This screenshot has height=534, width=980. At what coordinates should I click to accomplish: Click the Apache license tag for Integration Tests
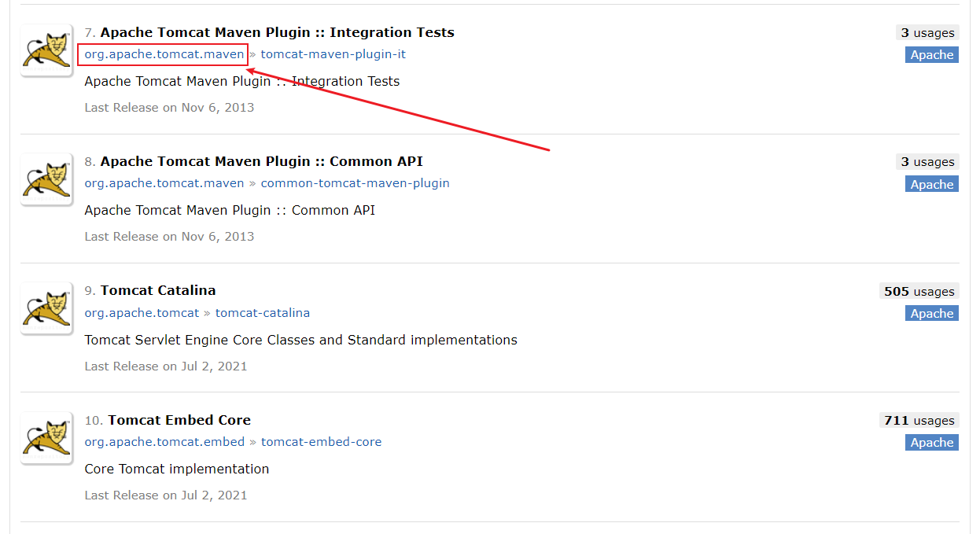click(x=931, y=55)
